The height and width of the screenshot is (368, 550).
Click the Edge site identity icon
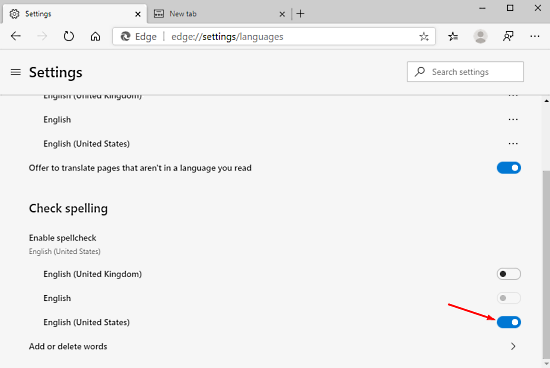click(x=126, y=36)
